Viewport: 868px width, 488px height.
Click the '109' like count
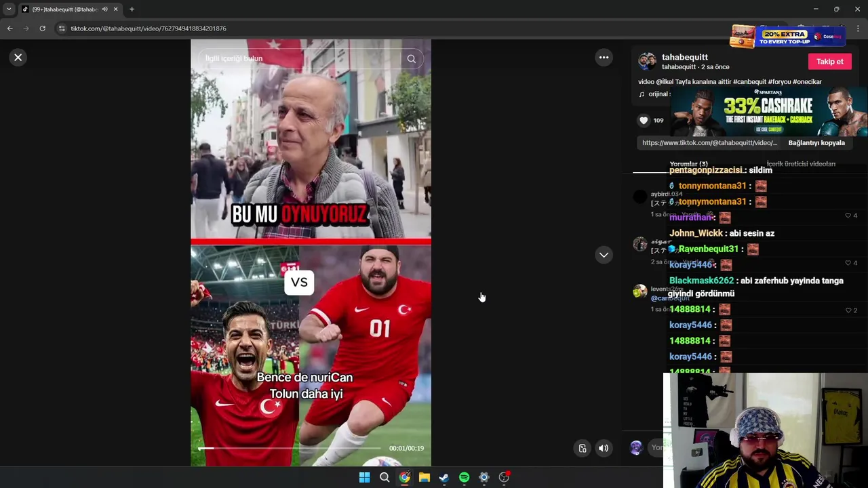click(658, 121)
